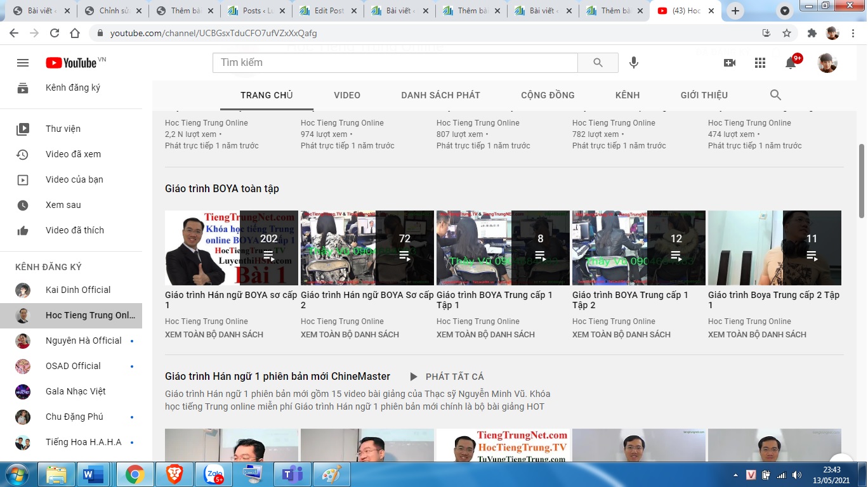The image size is (868, 487).
Task: Open Video đã thích in sidebar
Action: (71, 230)
